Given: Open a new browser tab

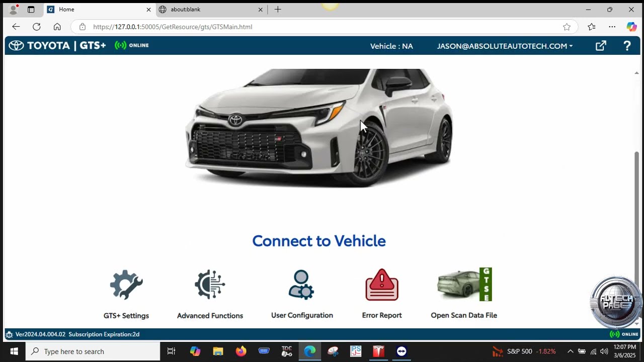Looking at the screenshot, I should point(278,10).
